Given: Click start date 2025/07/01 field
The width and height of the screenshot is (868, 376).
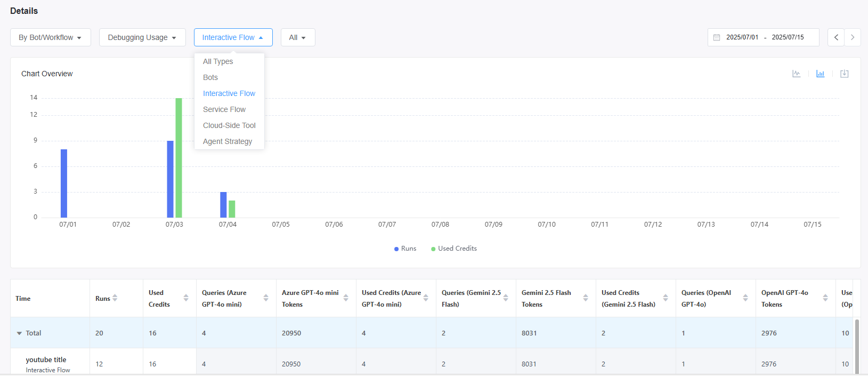Looking at the screenshot, I should (742, 37).
